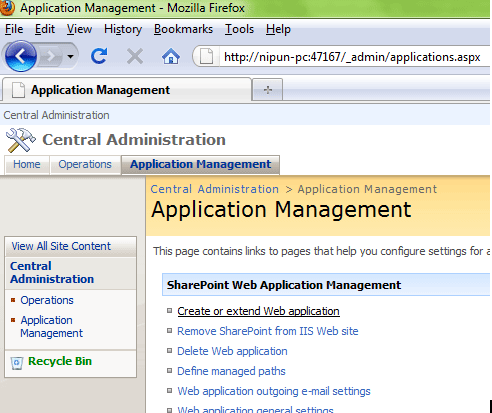492x413 pixels.
Task: Select the Application Management browser tab
Action: pyautogui.click(x=127, y=90)
